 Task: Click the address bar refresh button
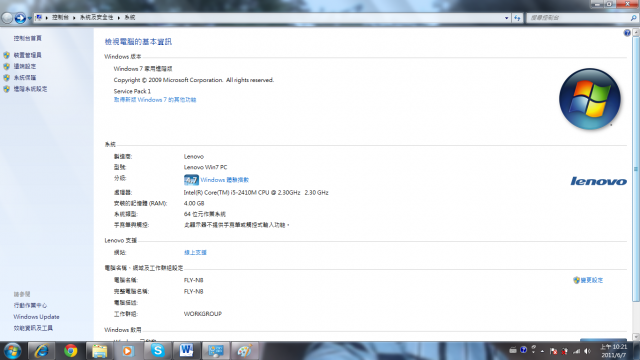517,18
